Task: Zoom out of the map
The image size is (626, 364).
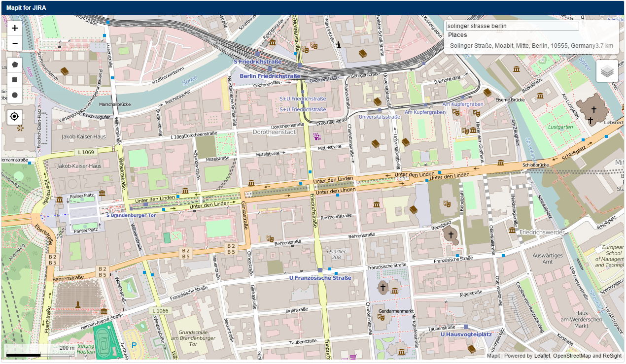Action: click(x=15, y=43)
